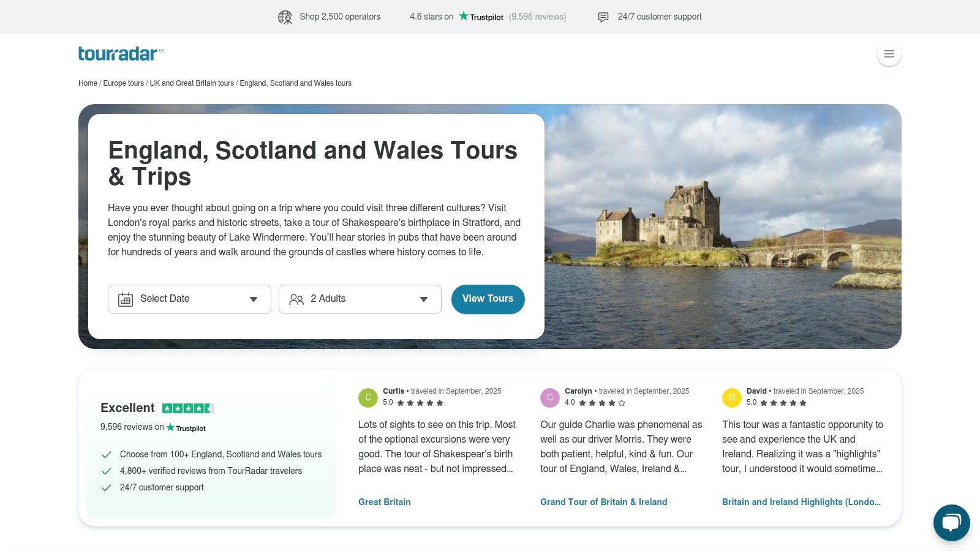The image size is (980, 551).
Task: Click the shop operators icon
Action: coord(284,17)
